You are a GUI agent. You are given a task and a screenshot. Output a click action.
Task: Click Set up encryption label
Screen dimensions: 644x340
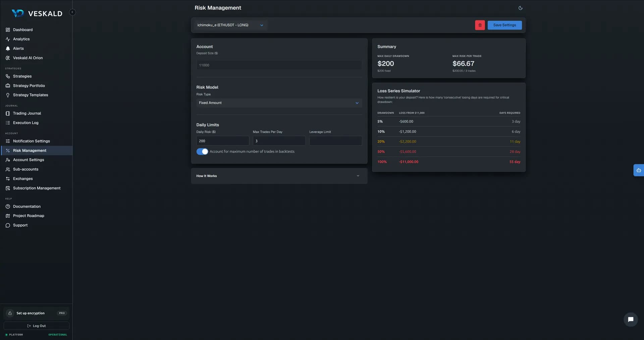(31, 313)
